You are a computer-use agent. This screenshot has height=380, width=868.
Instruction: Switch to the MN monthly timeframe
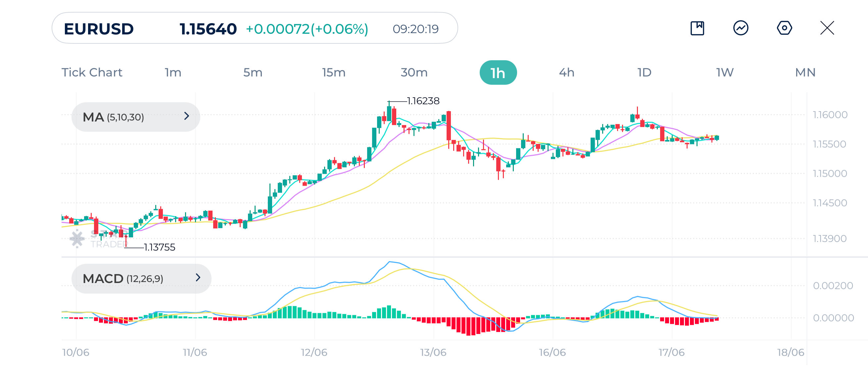[805, 72]
